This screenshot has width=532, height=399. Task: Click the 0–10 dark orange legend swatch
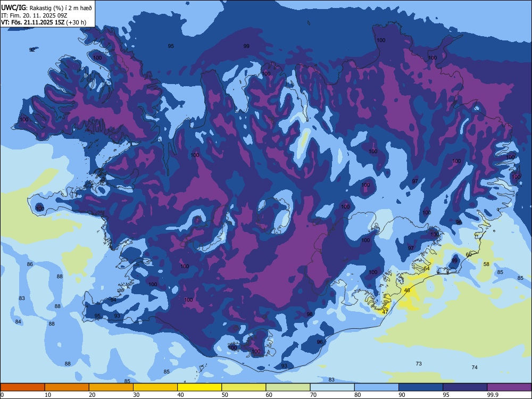(22, 387)
